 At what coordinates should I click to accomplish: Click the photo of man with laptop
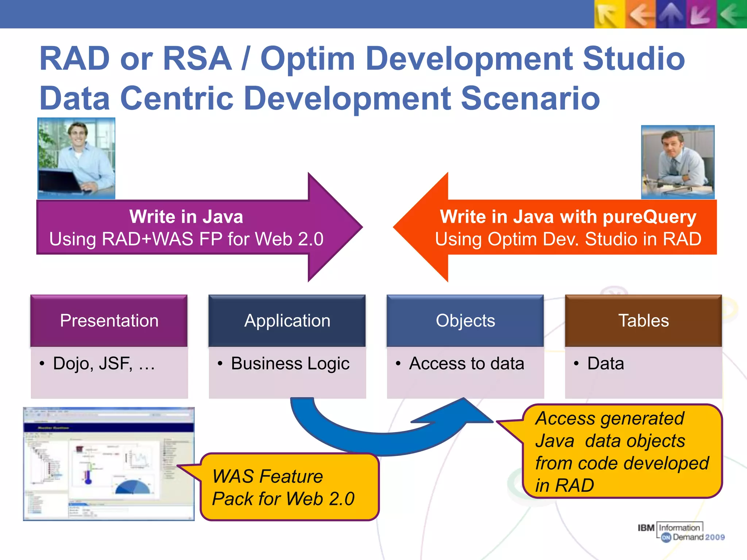(76, 158)
